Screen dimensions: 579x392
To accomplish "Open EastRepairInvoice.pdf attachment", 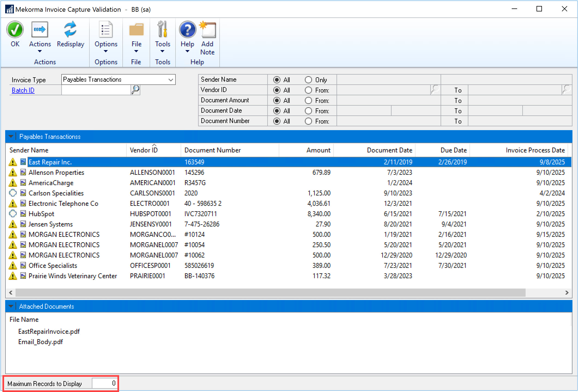I will pyautogui.click(x=49, y=331).
